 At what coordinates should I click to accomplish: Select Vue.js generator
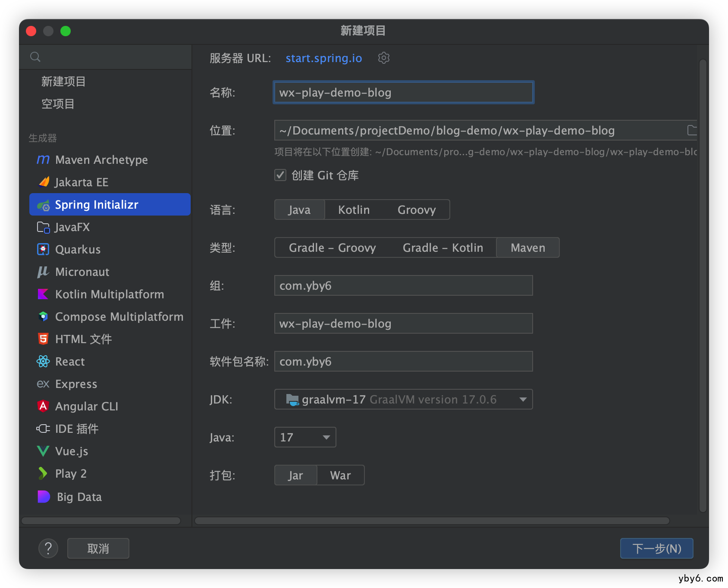(110, 451)
